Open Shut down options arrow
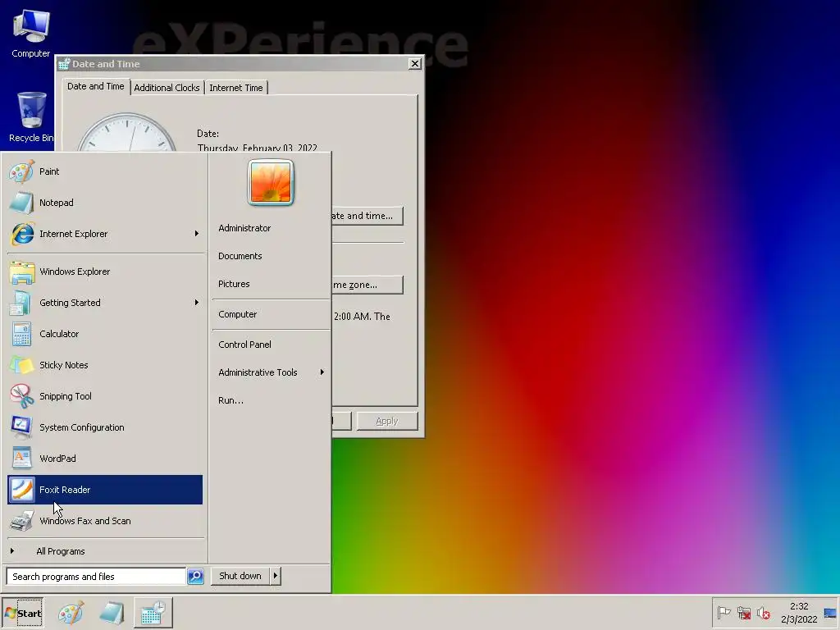The width and height of the screenshot is (840, 630). (276, 576)
